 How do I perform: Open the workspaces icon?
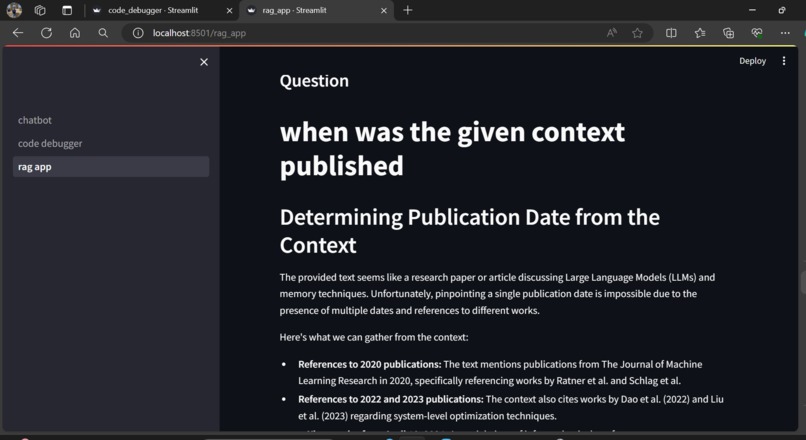click(x=40, y=10)
